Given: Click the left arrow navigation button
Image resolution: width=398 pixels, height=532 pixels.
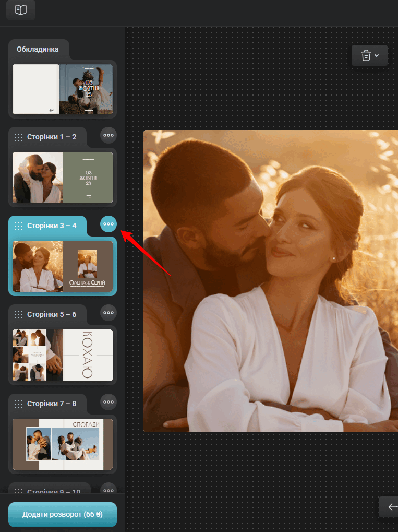Looking at the screenshot, I should [391, 506].
